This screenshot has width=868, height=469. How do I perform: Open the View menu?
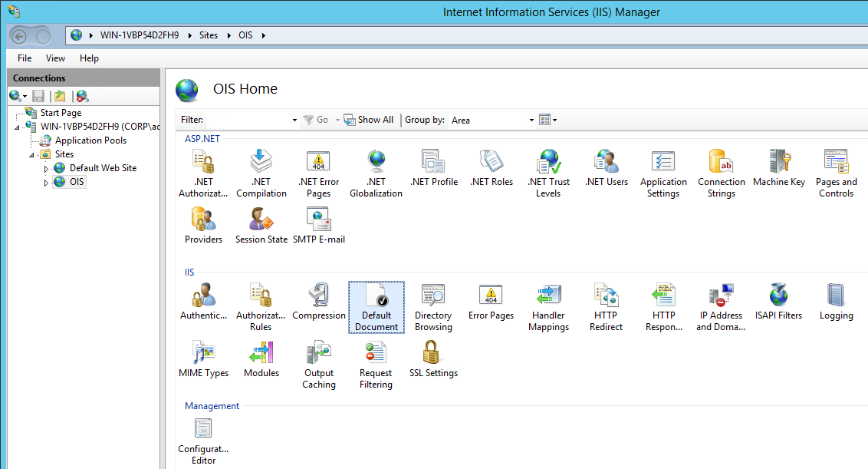point(55,58)
